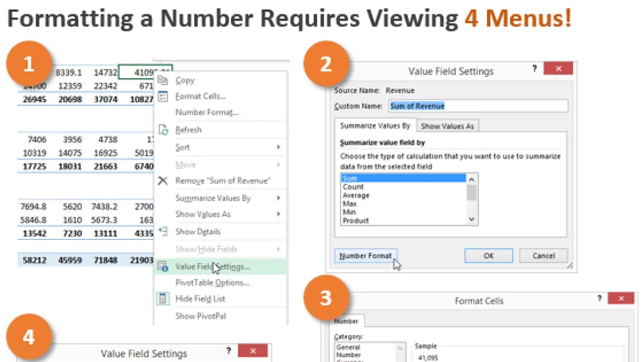Expand the Sort submenu

[x=278, y=147]
